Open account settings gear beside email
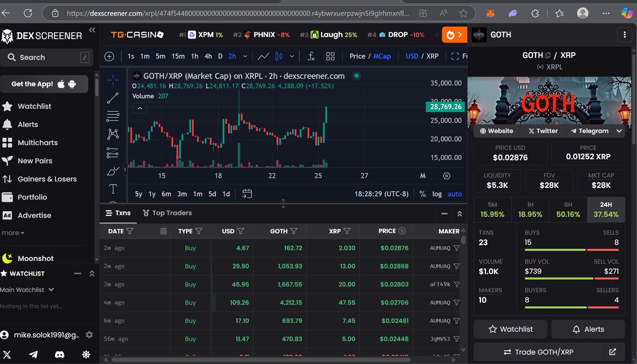 (x=89, y=335)
